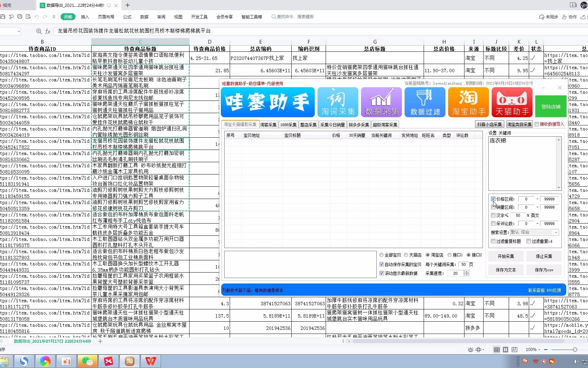588x368 pixels.
Task: Click the zoom magnifier beside formula bar
Action: click(39, 31)
